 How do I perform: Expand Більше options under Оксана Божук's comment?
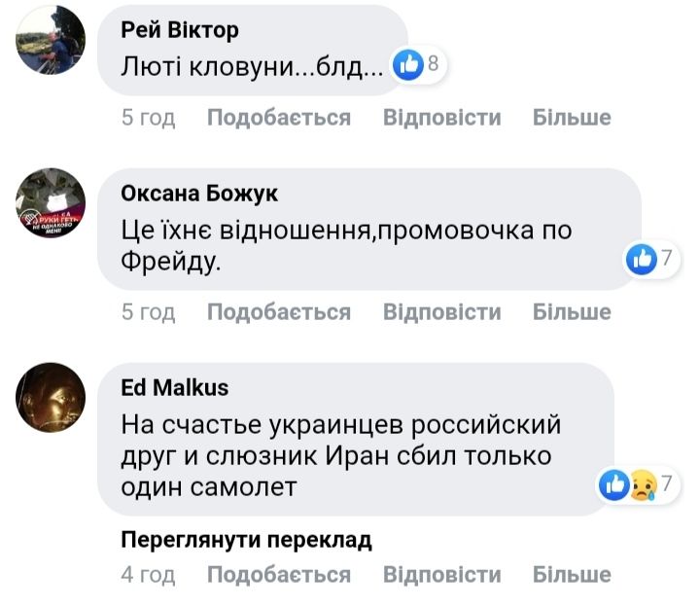[572, 312]
